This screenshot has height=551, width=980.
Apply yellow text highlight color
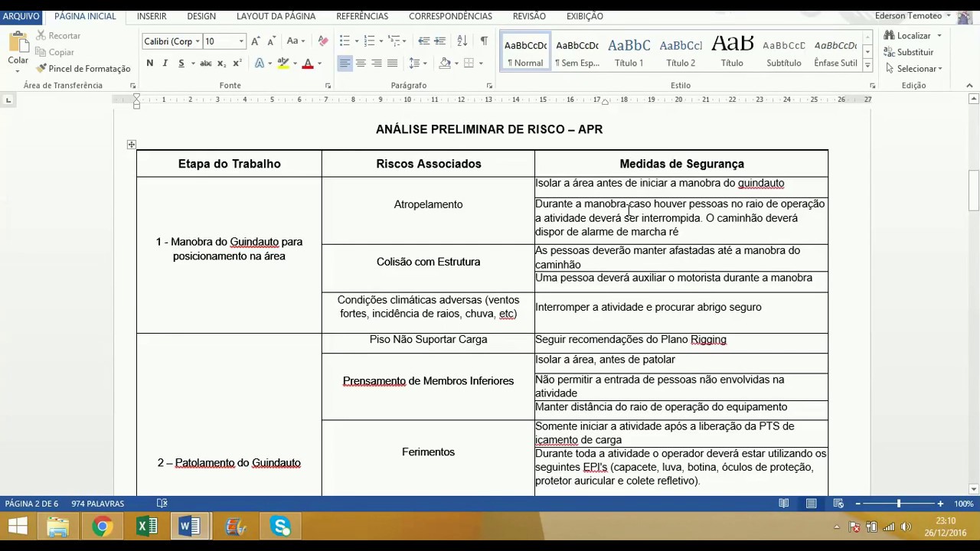tap(283, 64)
